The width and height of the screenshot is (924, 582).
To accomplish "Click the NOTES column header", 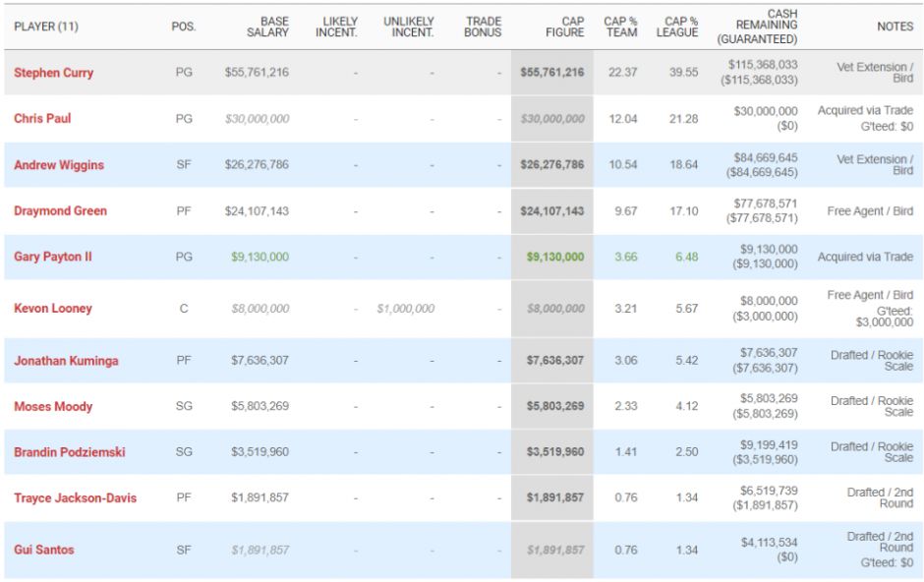I will pyautogui.click(x=895, y=27).
